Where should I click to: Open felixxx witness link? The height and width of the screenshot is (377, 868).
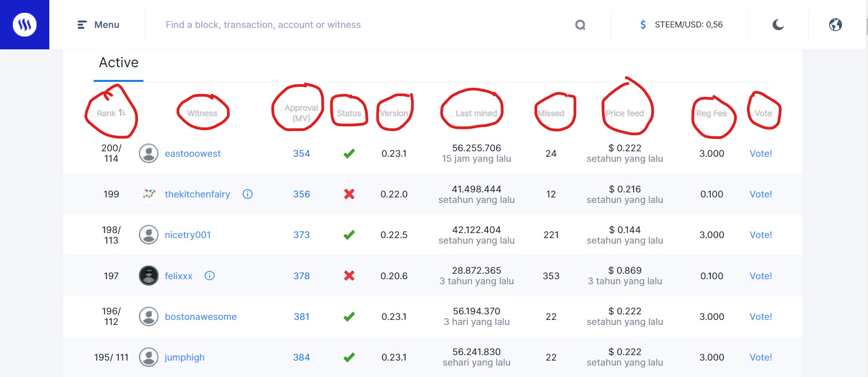coord(179,276)
